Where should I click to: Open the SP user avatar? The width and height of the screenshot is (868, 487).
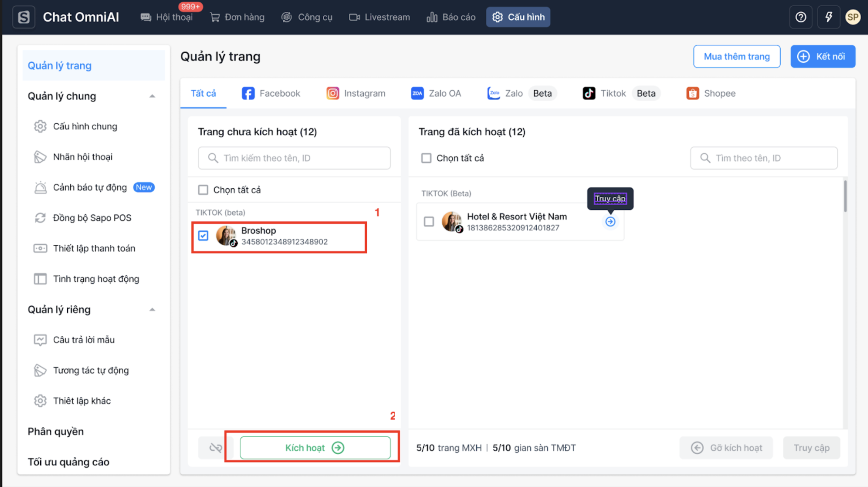pos(853,17)
